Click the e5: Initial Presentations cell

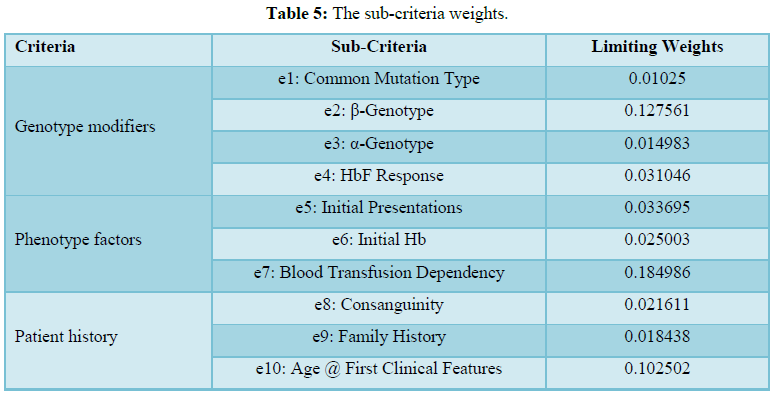point(378,208)
